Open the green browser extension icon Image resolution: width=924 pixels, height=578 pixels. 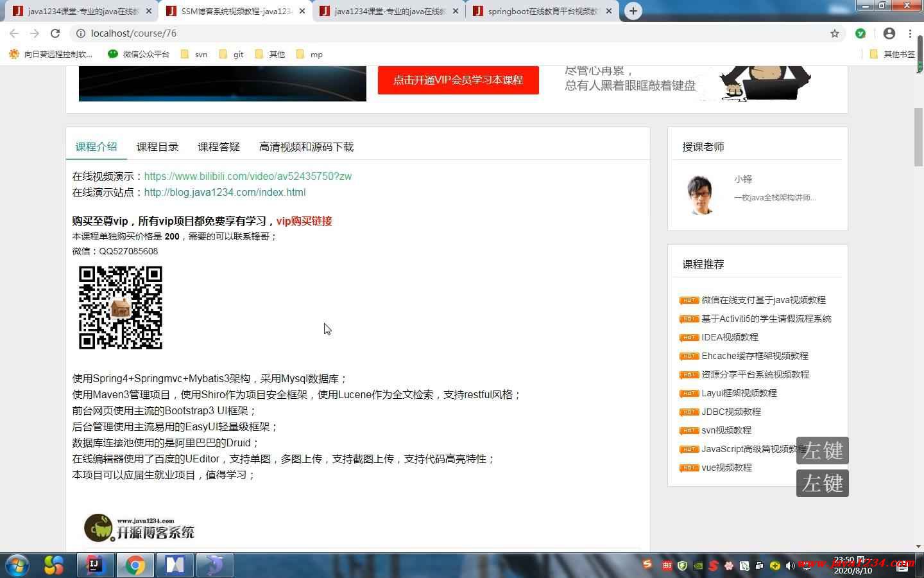click(x=860, y=33)
